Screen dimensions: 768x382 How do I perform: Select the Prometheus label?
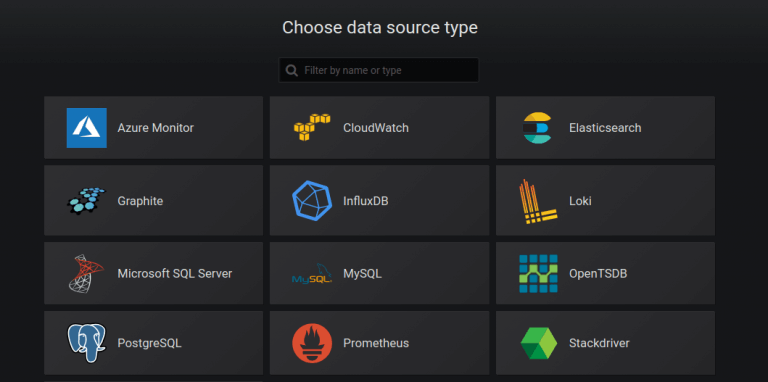[376, 343]
